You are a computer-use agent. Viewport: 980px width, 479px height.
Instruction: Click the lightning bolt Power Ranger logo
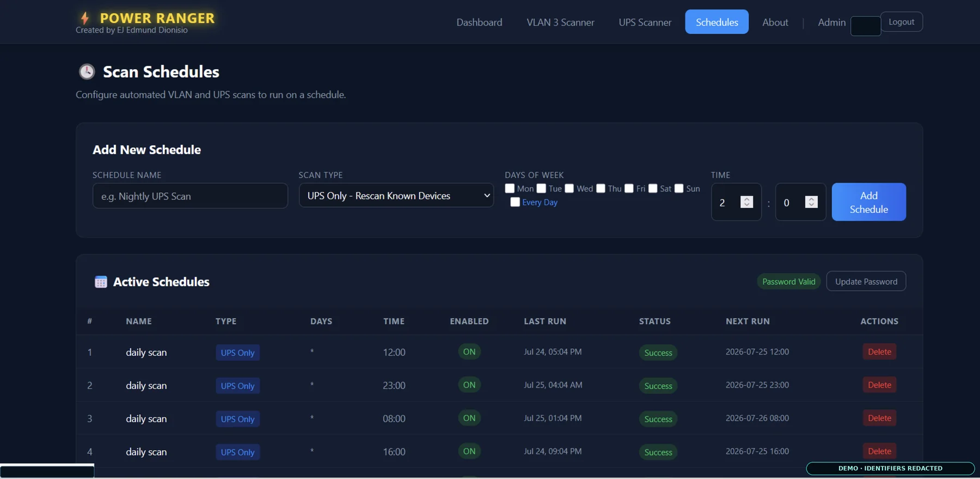coord(84,18)
